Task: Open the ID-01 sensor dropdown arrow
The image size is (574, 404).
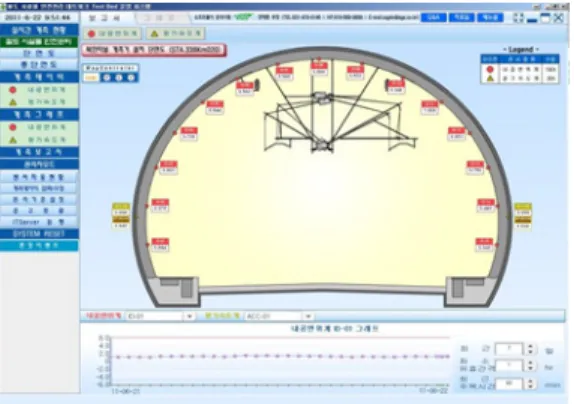Action: pyautogui.click(x=189, y=316)
